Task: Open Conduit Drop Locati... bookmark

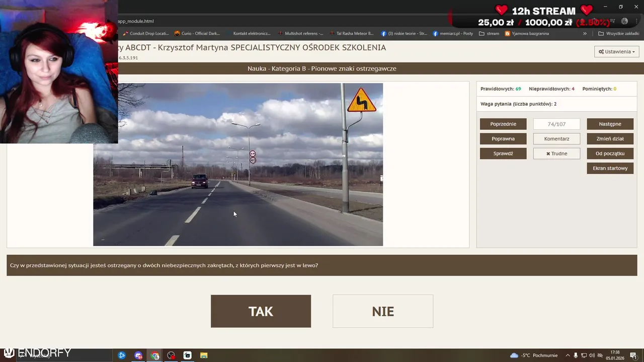Action: 145,34
